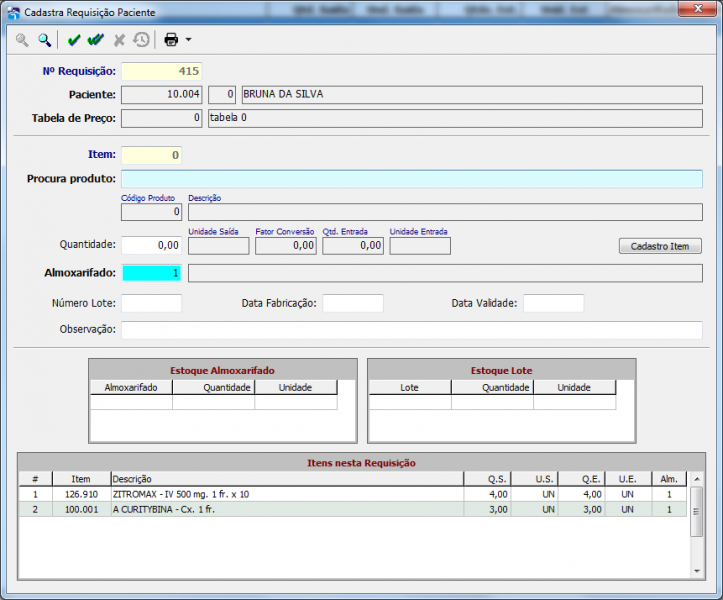Click the Almoxarifado description field
Screen dimensions: 723x600
click(x=445, y=273)
